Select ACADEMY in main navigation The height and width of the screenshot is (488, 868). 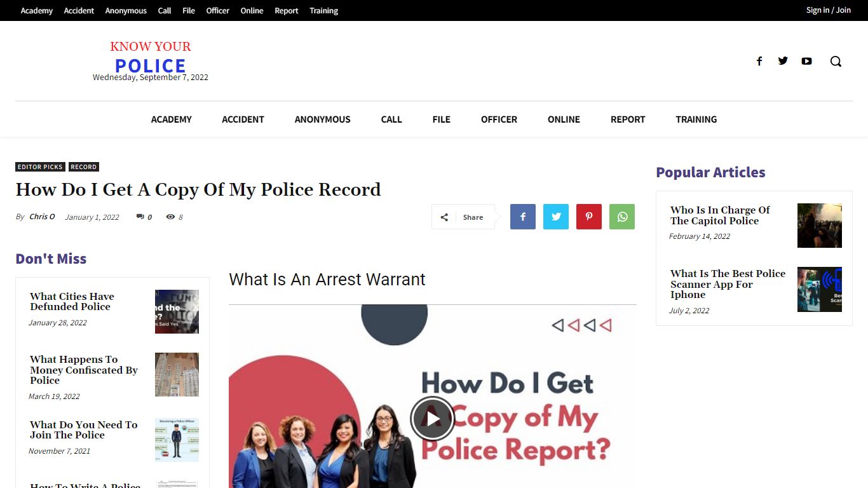(172, 119)
